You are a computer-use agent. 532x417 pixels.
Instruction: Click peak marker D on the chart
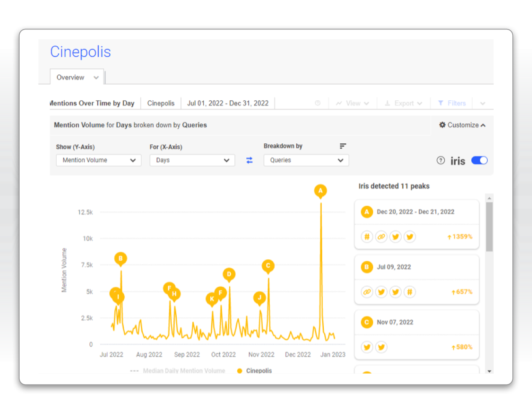click(229, 274)
